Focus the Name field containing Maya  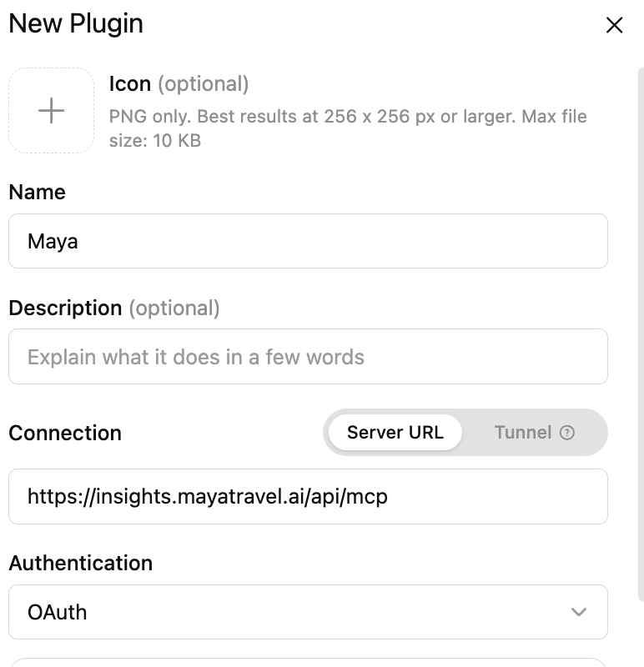(x=308, y=241)
